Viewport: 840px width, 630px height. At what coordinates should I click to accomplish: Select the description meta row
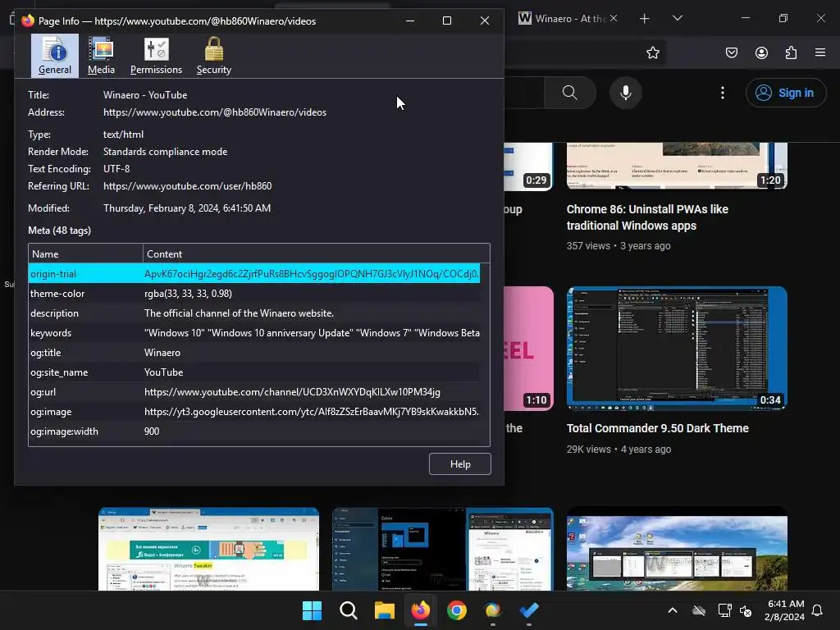(254, 313)
